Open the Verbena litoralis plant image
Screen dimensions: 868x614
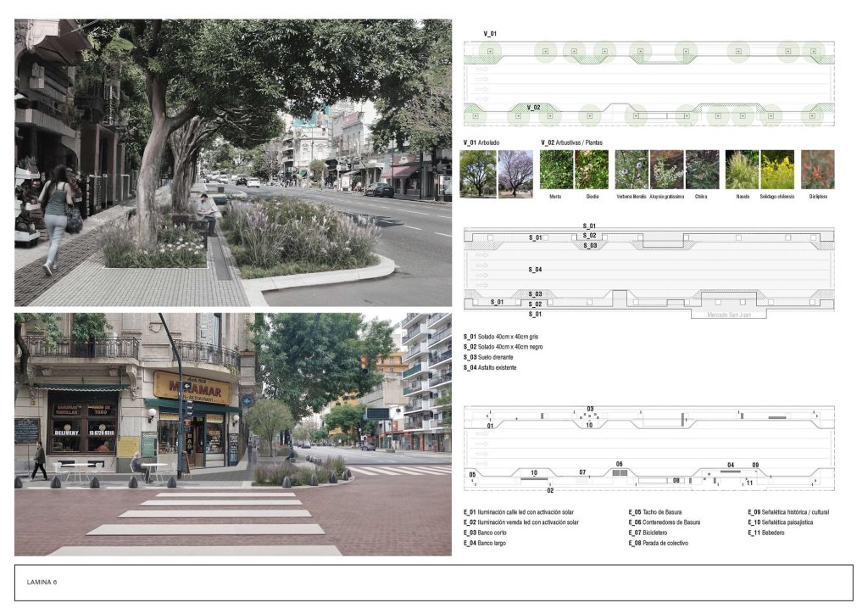tap(632, 170)
